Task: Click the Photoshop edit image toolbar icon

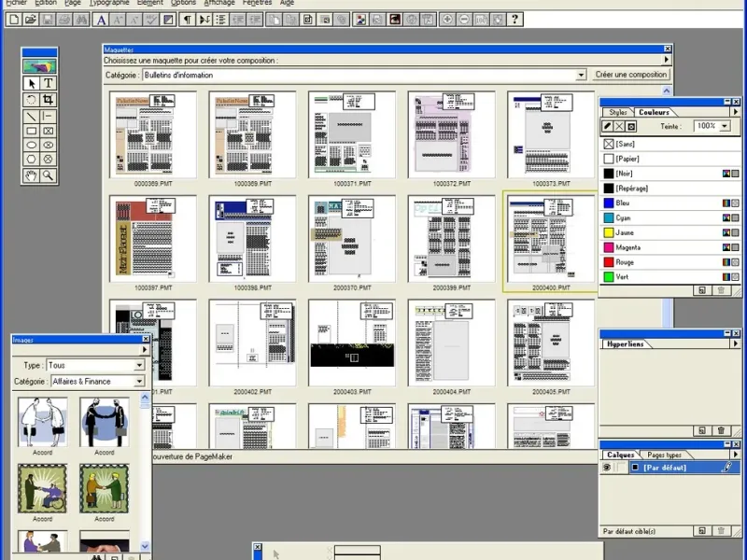Action: [394, 20]
